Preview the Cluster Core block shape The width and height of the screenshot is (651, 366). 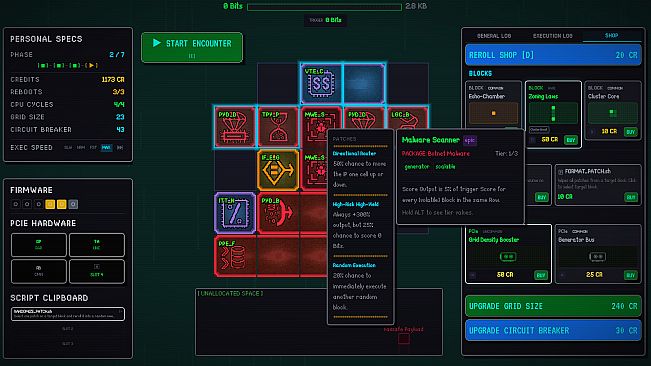click(x=613, y=113)
